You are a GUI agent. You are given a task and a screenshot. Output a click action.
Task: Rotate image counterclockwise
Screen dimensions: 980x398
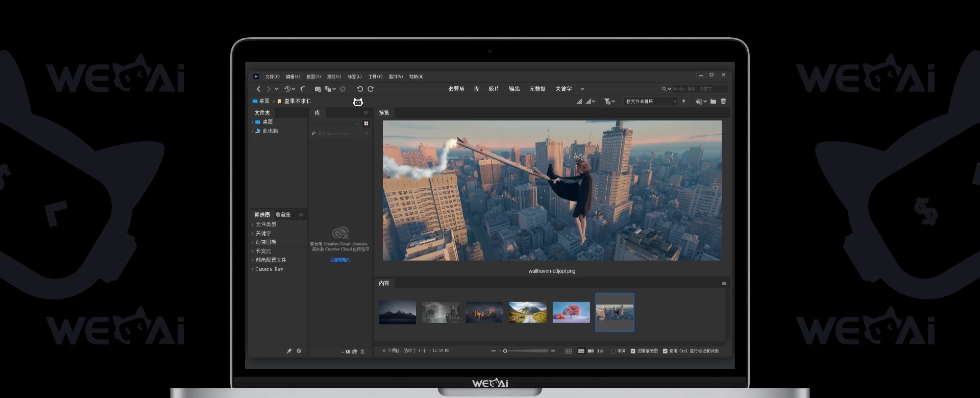coord(360,89)
